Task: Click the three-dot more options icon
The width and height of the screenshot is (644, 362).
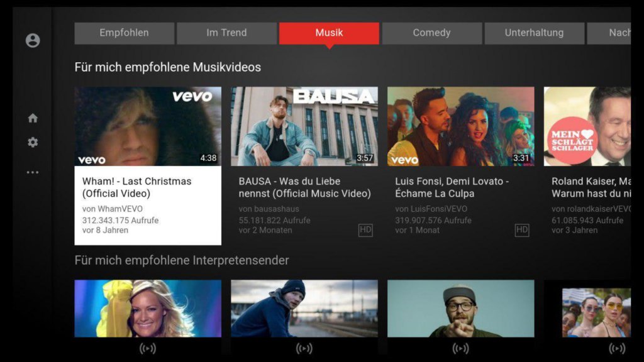Action: click(32, 172)
